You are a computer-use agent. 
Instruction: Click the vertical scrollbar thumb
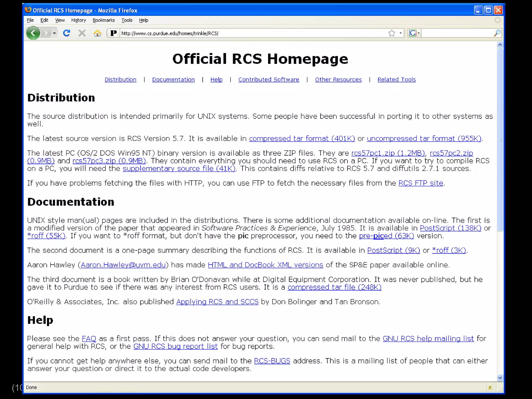click(x=500, y=139)
